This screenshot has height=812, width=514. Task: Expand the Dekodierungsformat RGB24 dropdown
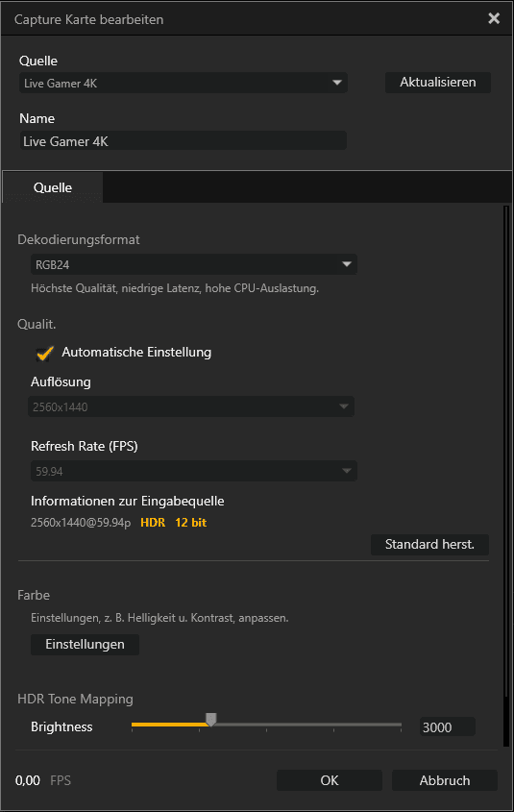pos(194,264)
